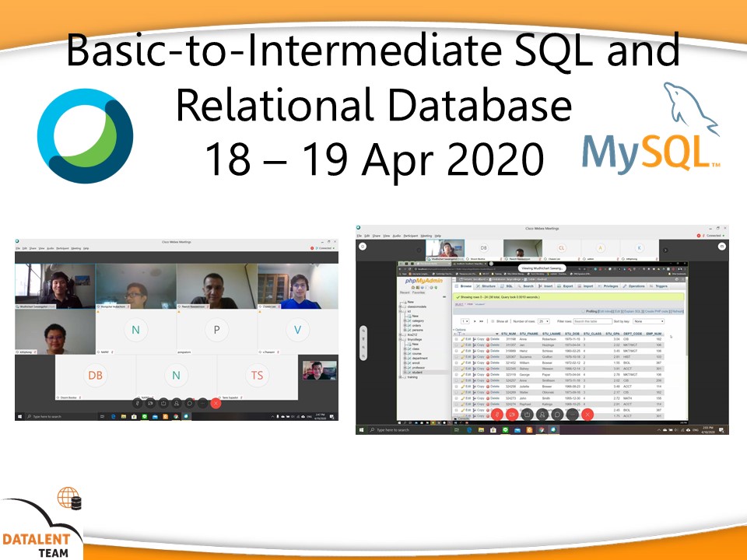Open share content in right Webex controls
Screen dimensions: 747x560
click(527, 415)
